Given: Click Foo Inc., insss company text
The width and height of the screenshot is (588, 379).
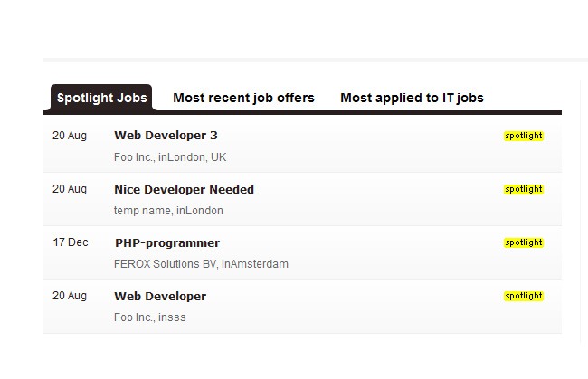Looking at the screenshot, I should [x=149, y=317].
